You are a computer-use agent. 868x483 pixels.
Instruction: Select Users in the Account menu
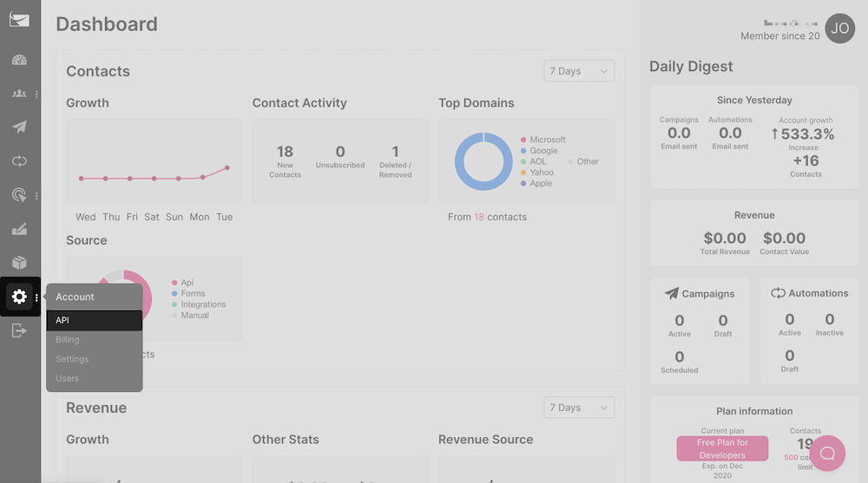click(x=68, y=378)
